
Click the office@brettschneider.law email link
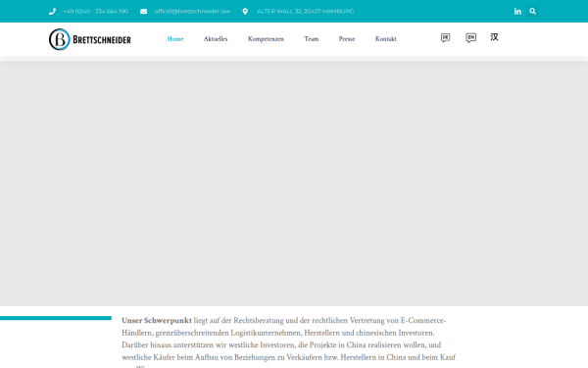point(192,11)
